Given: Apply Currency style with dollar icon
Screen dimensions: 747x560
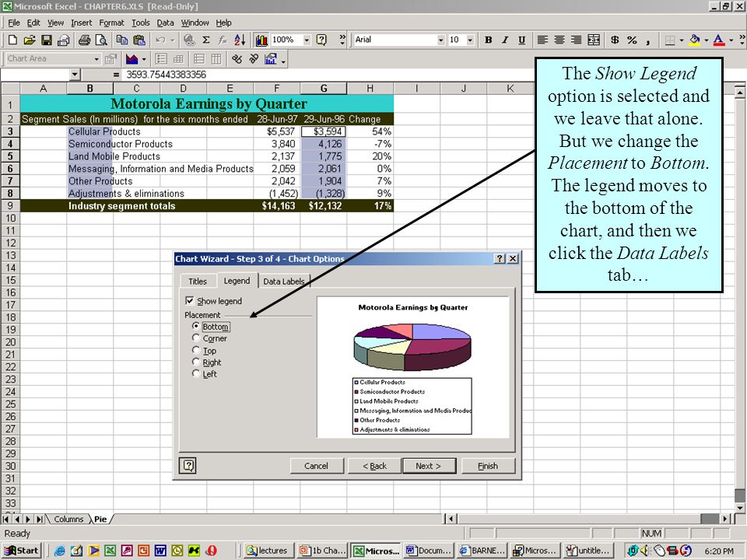Looking at the screenshot, I should [615, 40].
